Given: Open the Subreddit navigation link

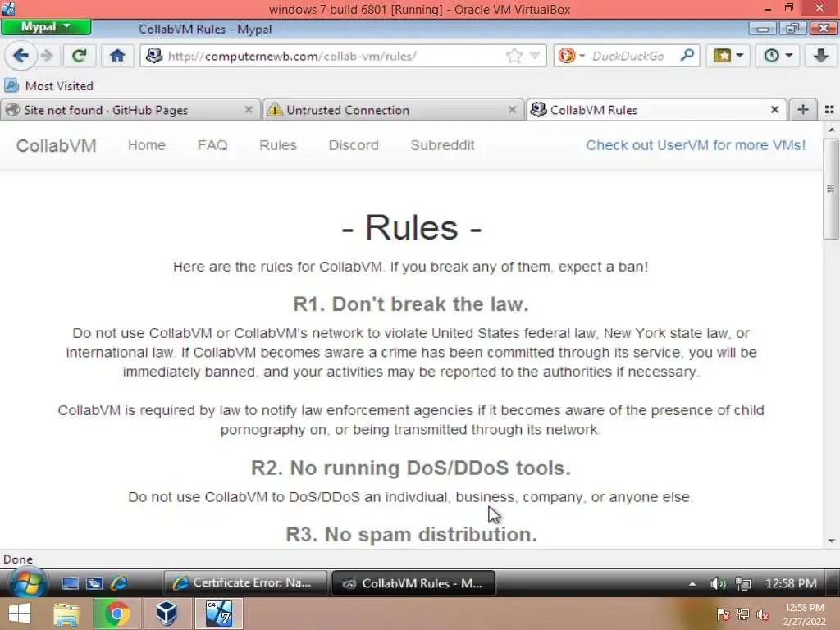Looking at the screenshot, I should coord(442,145).
